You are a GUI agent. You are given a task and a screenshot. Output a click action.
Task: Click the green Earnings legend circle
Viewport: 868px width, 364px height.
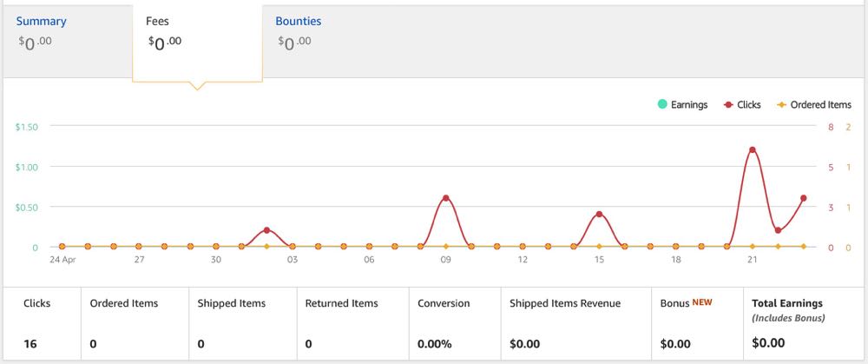tap(662, 104)
